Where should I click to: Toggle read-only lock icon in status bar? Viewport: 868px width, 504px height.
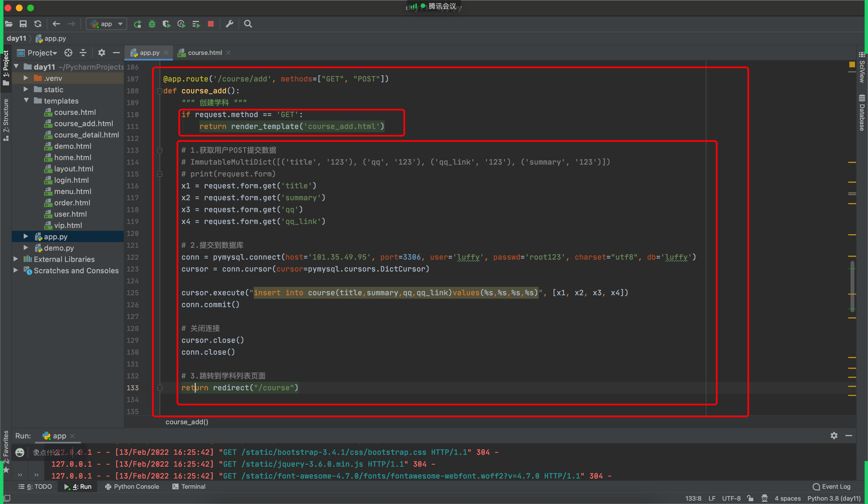click(x=750, y=498)
